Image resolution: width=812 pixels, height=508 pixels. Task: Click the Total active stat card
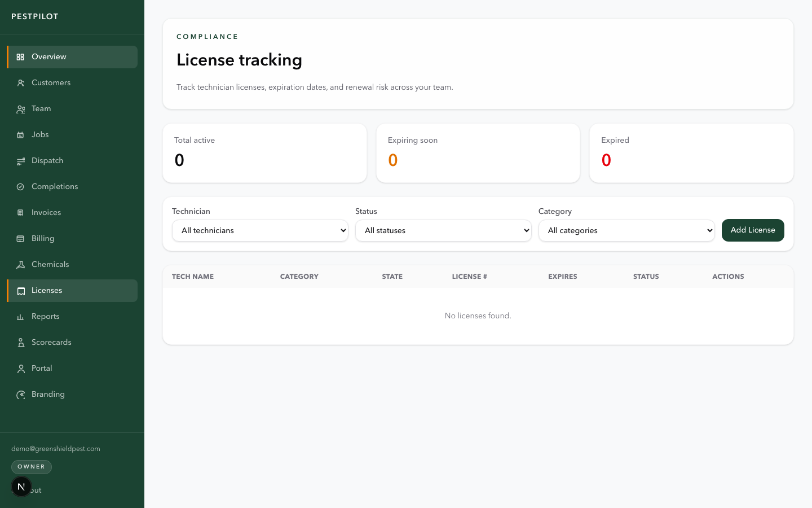[x=264, y=153]
